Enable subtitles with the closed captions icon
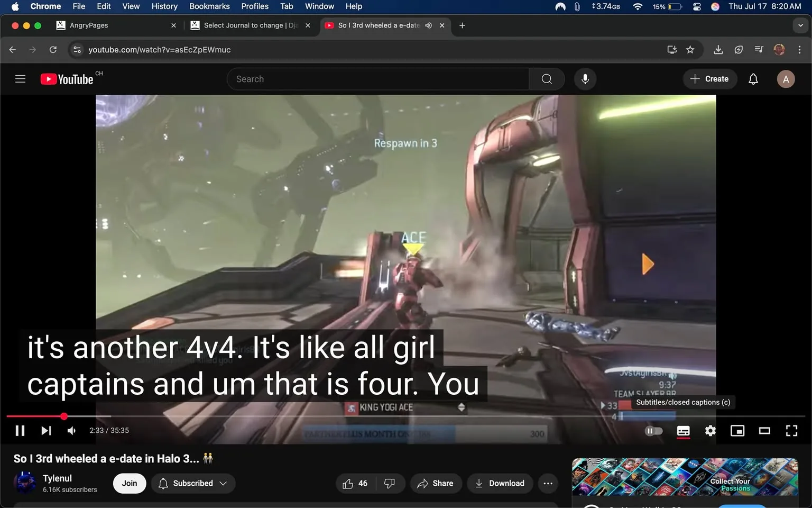Image resolution: width=812 pixels, height=508 pixels. [683, 430]
